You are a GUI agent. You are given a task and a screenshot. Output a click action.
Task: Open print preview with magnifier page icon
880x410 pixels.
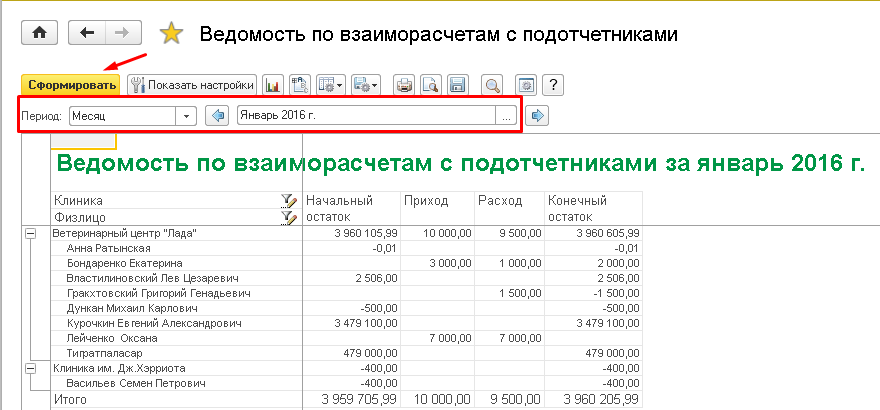click(x=430, y=86)
